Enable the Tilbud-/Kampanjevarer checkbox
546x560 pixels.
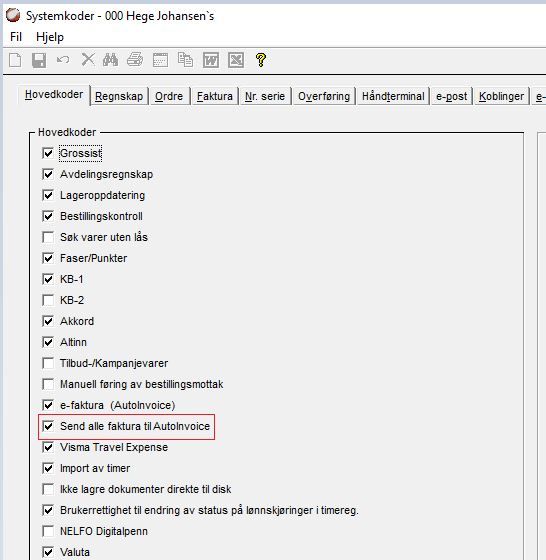[x=48, y=363]
